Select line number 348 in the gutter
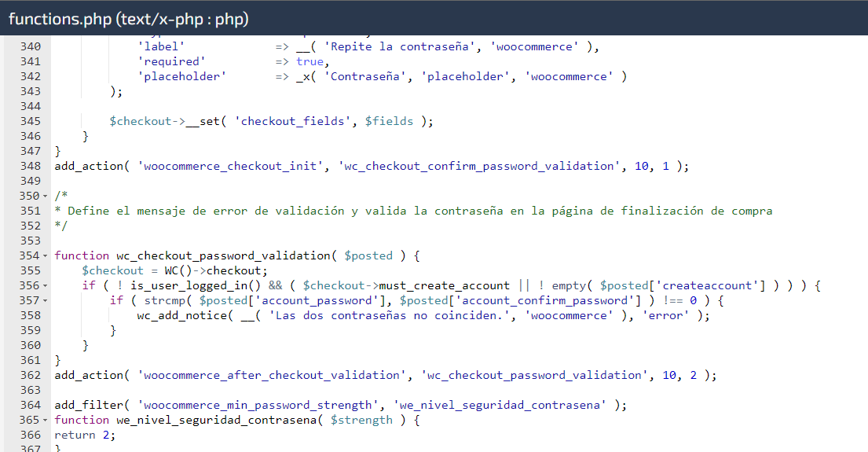Viewport: 868px width, 452px height. (31, 166)
